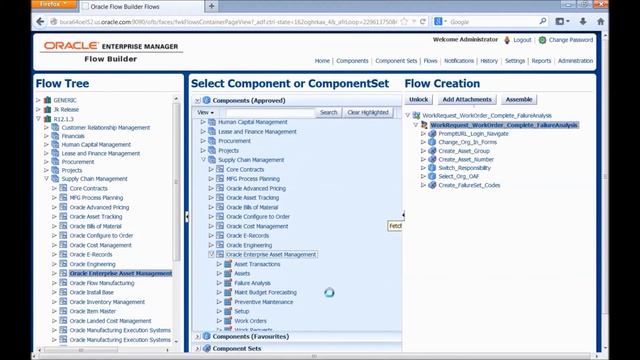This screenshot has height=360, width=640.
Task: Click the Component Sets panel icon
Action: (x=207, y=349)
